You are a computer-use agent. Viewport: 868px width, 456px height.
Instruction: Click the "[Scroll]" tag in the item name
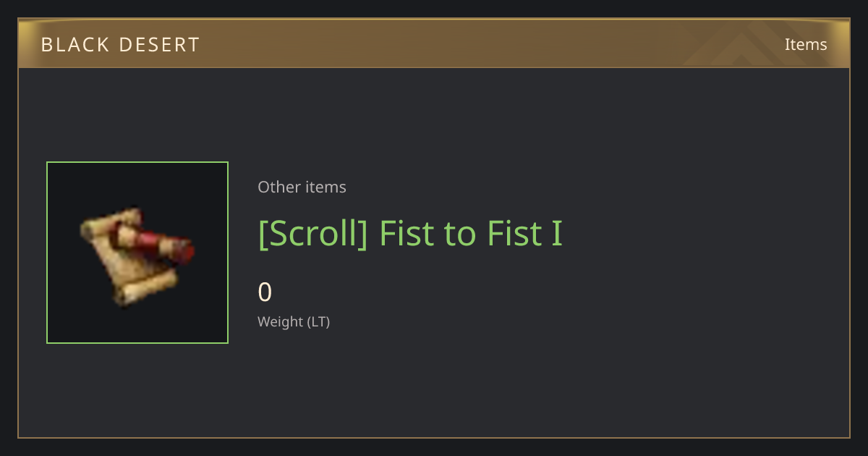point(313,233)
